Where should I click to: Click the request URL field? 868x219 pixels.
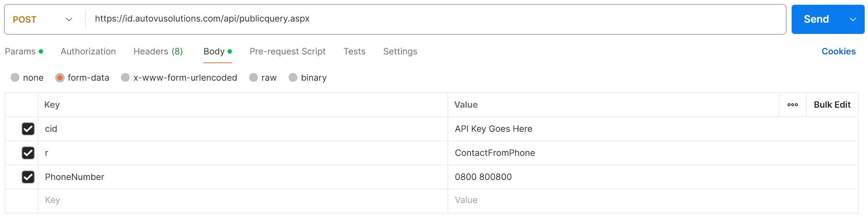pos(435,19)
